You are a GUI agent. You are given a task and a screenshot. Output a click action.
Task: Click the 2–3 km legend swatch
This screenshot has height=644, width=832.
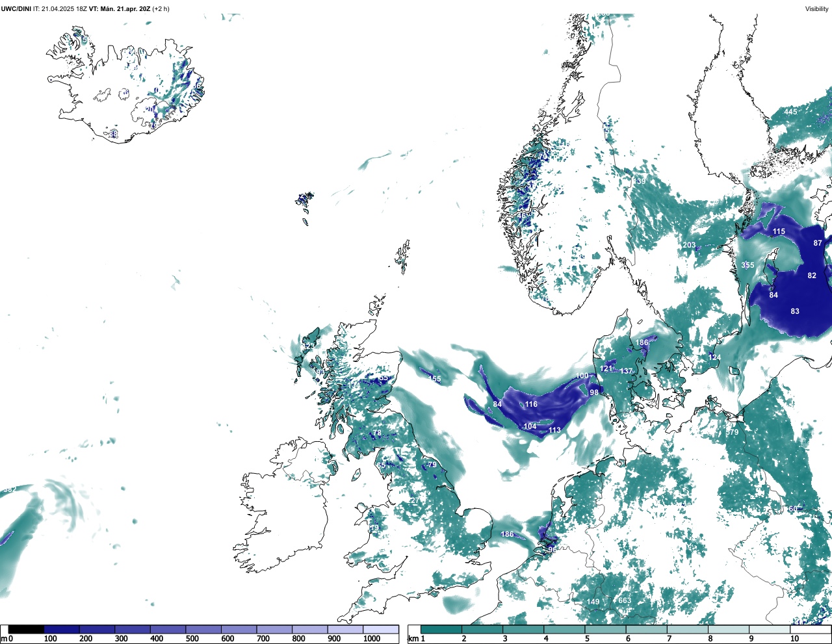coord(482,630)
